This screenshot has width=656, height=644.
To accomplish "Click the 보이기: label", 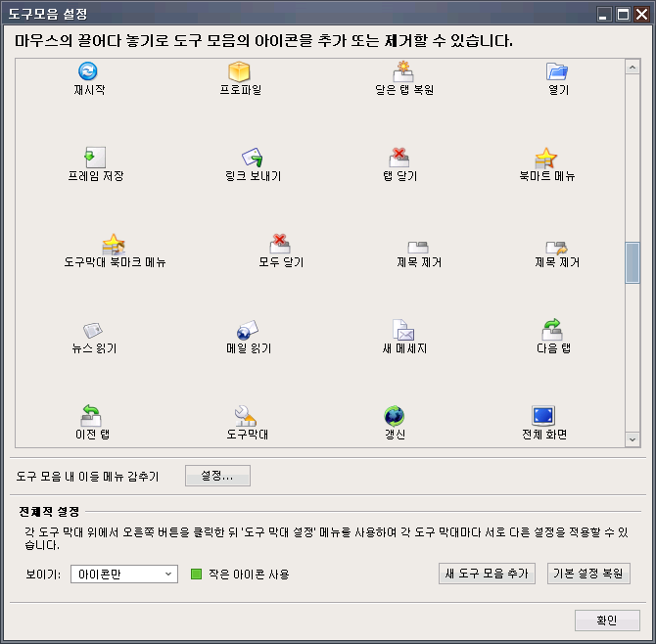I will 43,575.
